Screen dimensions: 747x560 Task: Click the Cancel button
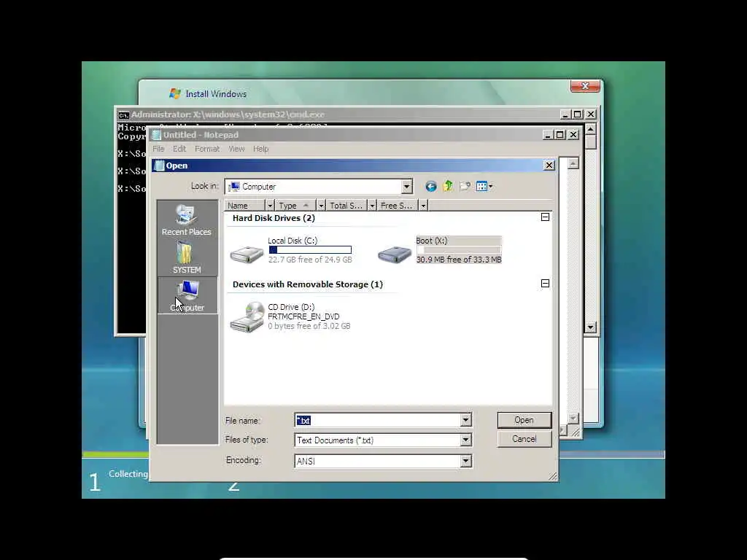coord(524,439)
